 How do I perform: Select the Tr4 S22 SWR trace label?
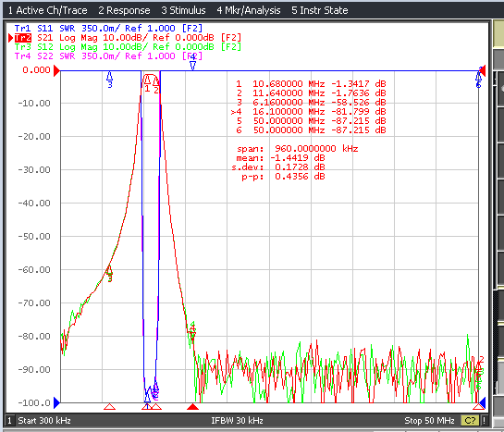pyautogui.click(x=108, y=56)
